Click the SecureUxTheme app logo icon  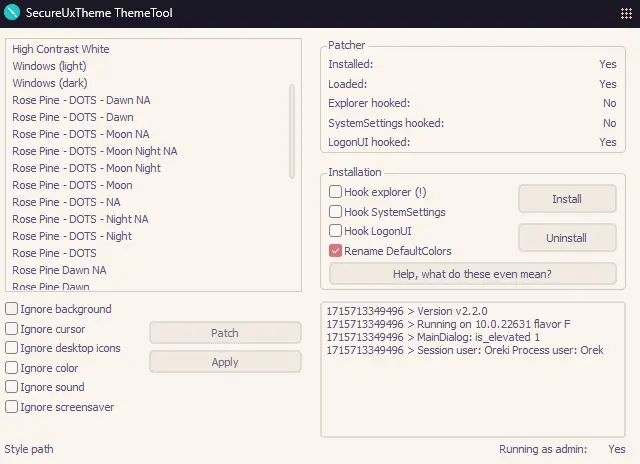pyautogui.click(x=12, y=12)
